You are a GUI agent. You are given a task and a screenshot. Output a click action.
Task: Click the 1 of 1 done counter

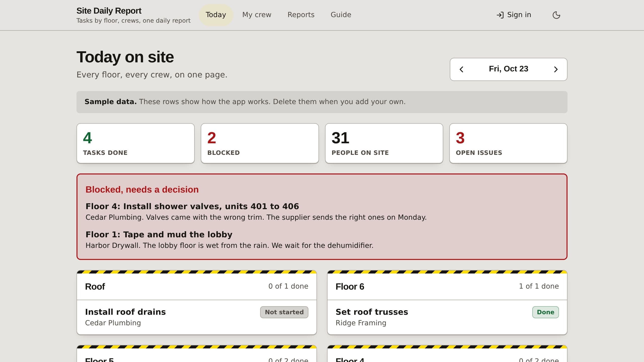(539, 286)
